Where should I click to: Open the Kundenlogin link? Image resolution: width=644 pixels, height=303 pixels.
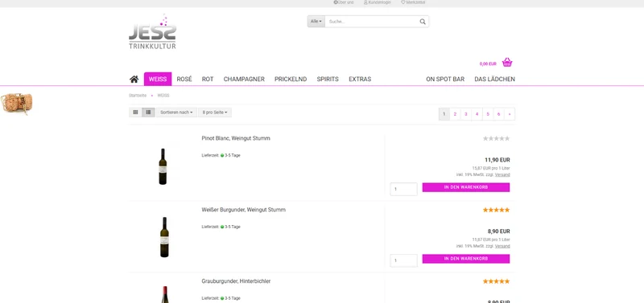click(377, 2)
